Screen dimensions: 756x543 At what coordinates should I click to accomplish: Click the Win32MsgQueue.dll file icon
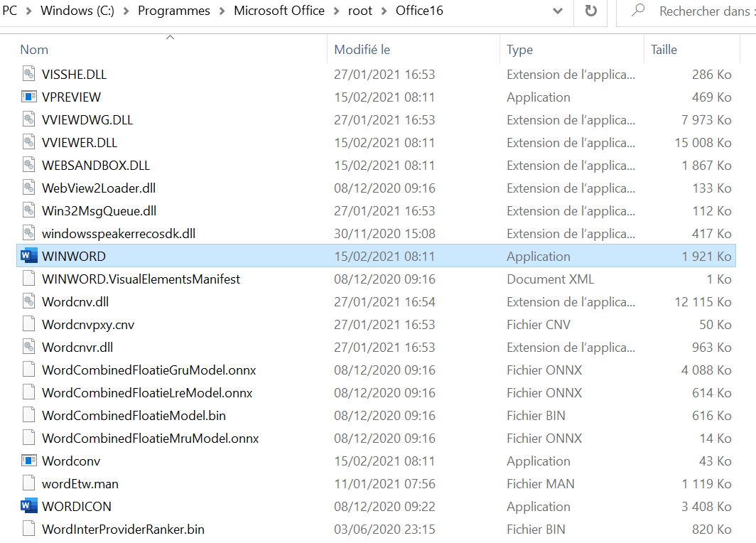29,211
